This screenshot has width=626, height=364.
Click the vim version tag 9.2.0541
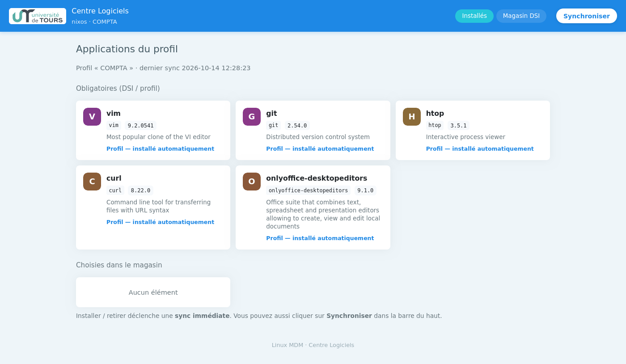pos(141,126)
